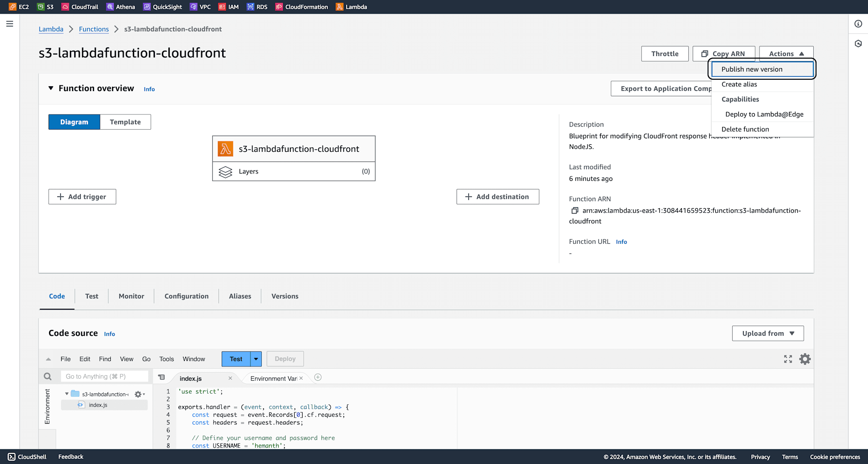Open the Info link next to Function overview

(149, 89)
